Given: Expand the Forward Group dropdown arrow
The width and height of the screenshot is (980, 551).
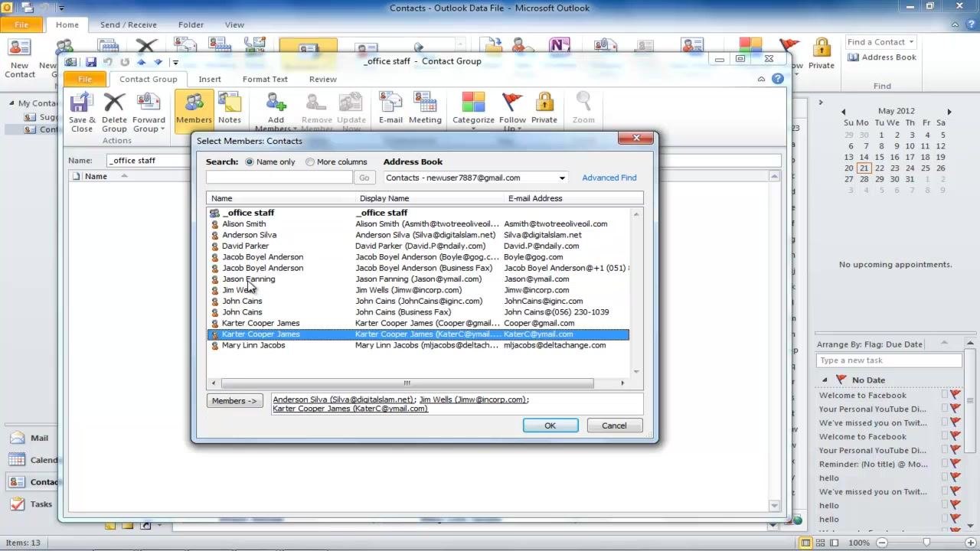Looking at the screenshot, I should tap(162, 129).
